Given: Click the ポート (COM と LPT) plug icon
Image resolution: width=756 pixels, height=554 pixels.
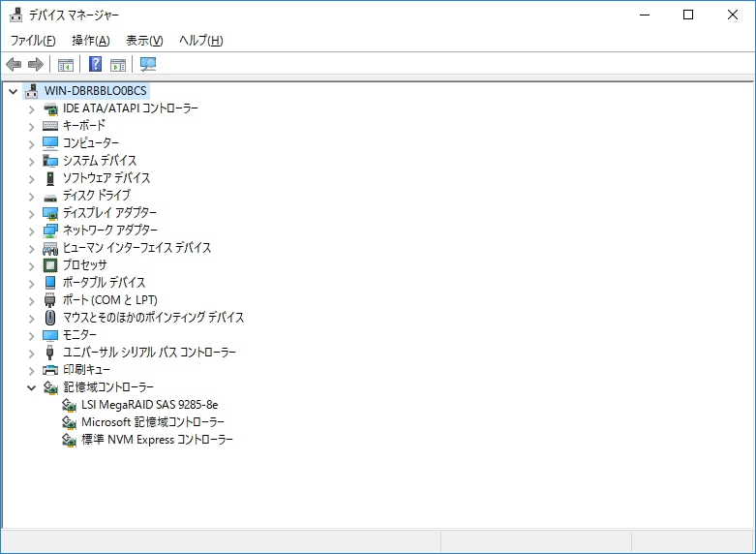Looking at the screenshot, I should tap(50, 300).
